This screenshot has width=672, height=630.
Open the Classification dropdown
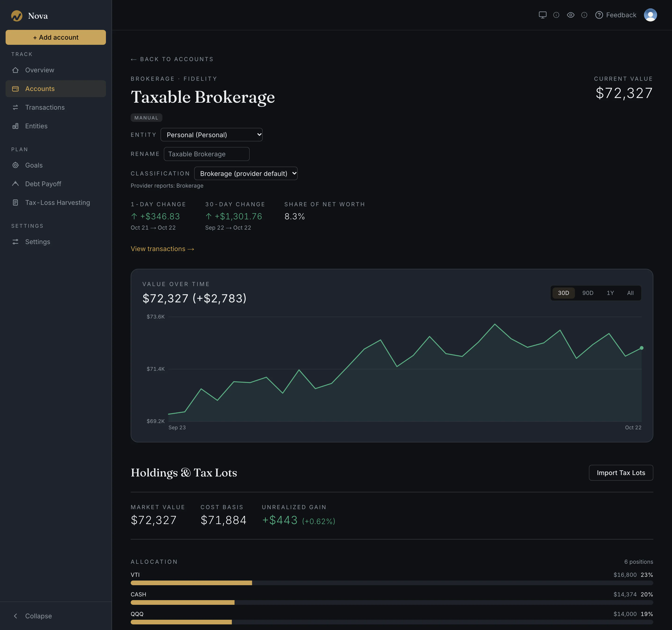click(x=246, y=173)
